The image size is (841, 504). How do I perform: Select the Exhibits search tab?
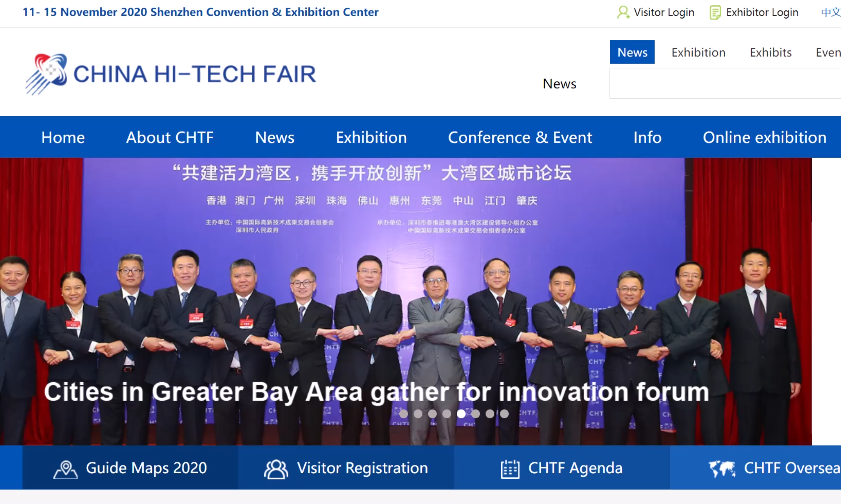771,52
